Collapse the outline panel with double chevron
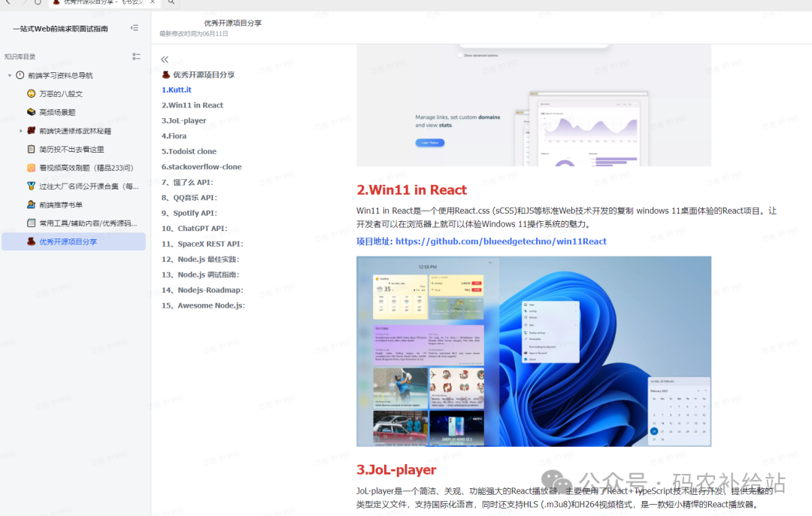 coord(165,59)
